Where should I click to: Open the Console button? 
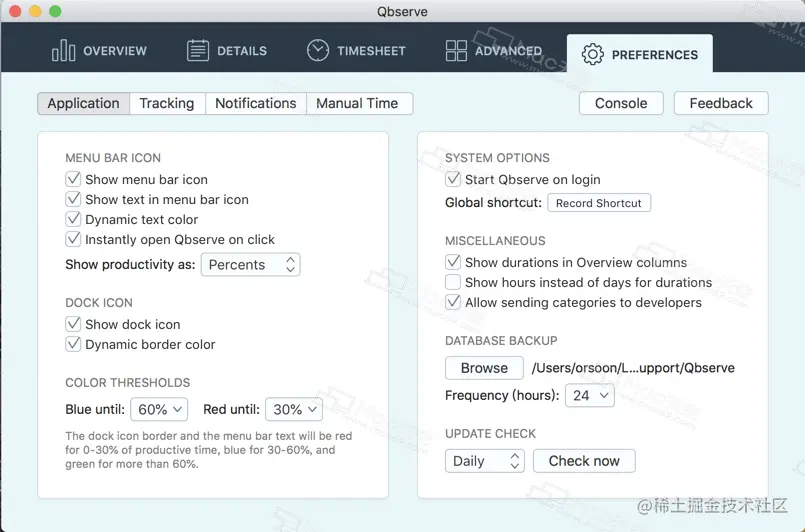[x=621, y=103]
